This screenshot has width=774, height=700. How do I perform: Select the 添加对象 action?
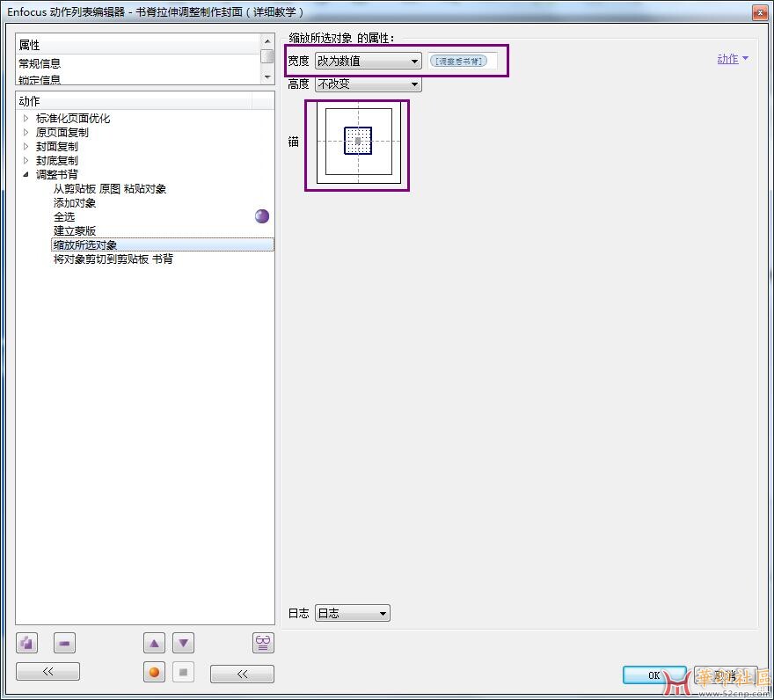coord(75,203)
